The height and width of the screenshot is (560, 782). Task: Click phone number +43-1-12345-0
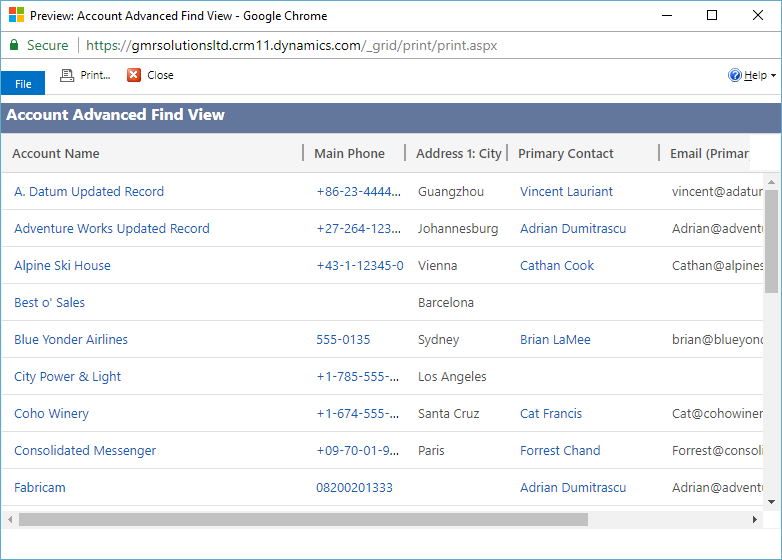[x=360, y=265]
